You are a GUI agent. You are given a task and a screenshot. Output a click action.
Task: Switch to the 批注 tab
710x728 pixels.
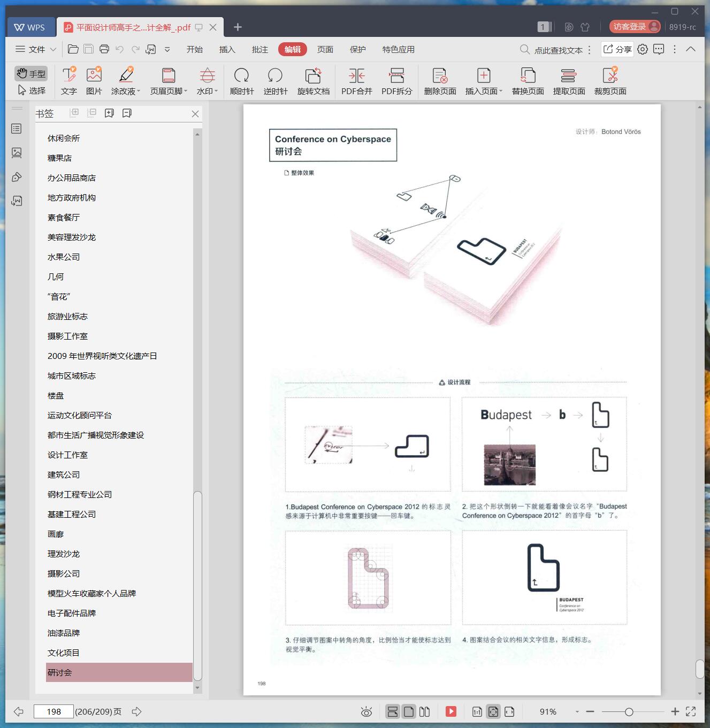point(259,49)
